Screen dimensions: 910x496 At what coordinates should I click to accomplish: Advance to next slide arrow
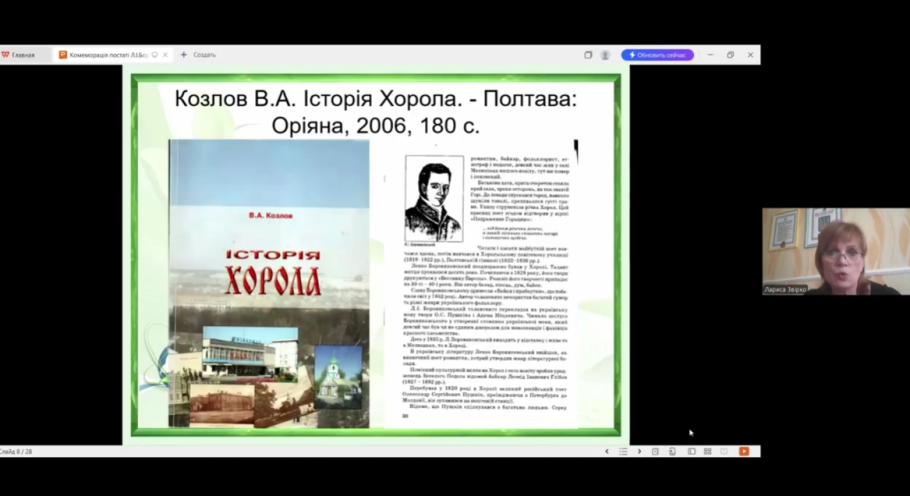click(x=639, y=452)
